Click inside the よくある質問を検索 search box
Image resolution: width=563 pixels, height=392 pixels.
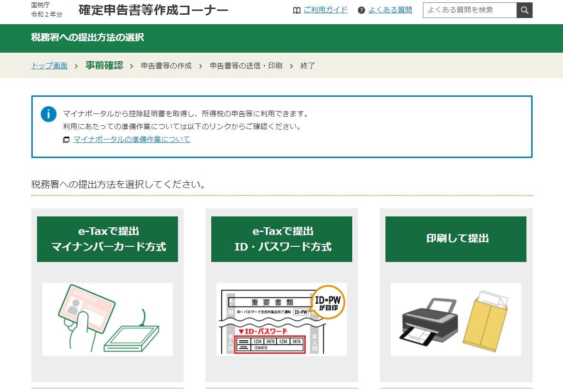coord(468,9)
